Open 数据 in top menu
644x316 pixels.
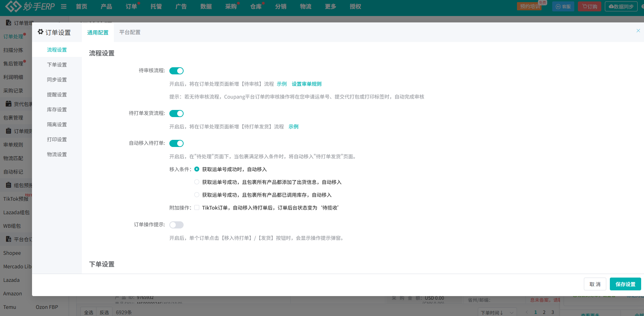point(206,6)
